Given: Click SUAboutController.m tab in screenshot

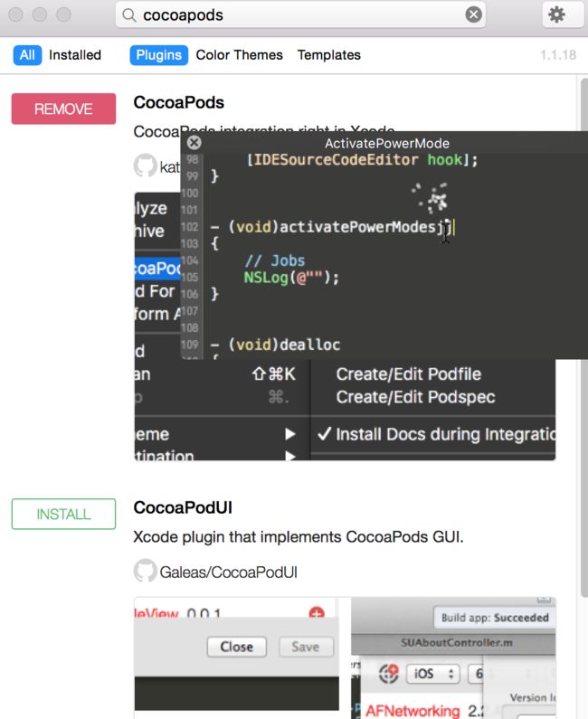Looking at the screenshot, I should click(x=456, y=642).
